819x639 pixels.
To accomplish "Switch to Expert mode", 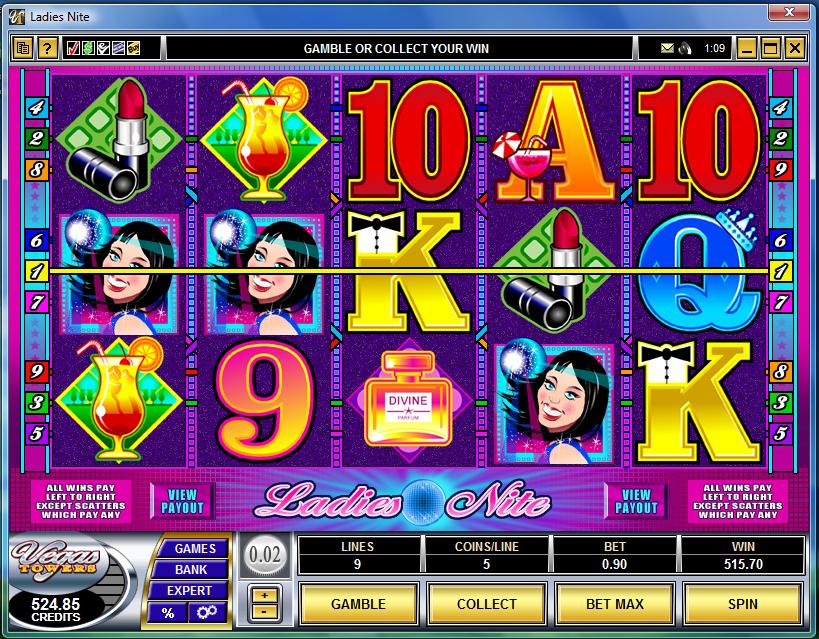I will pyautogui.click(x=189, y=590).
